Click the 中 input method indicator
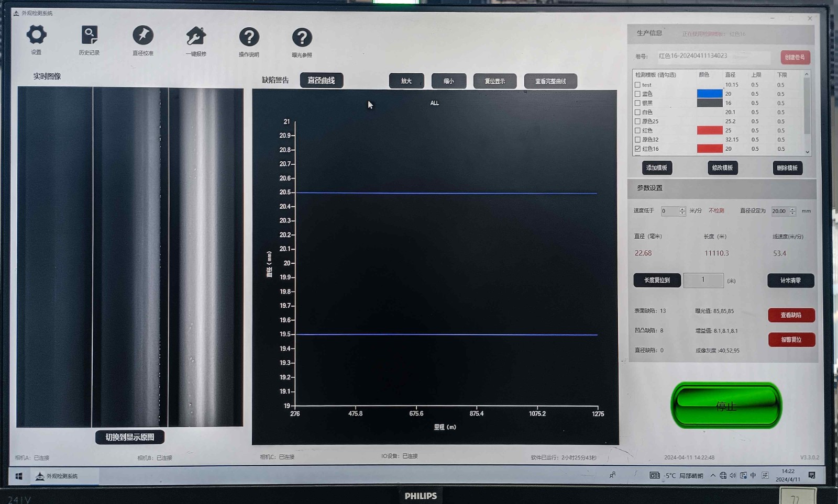 tap(753, 475)
